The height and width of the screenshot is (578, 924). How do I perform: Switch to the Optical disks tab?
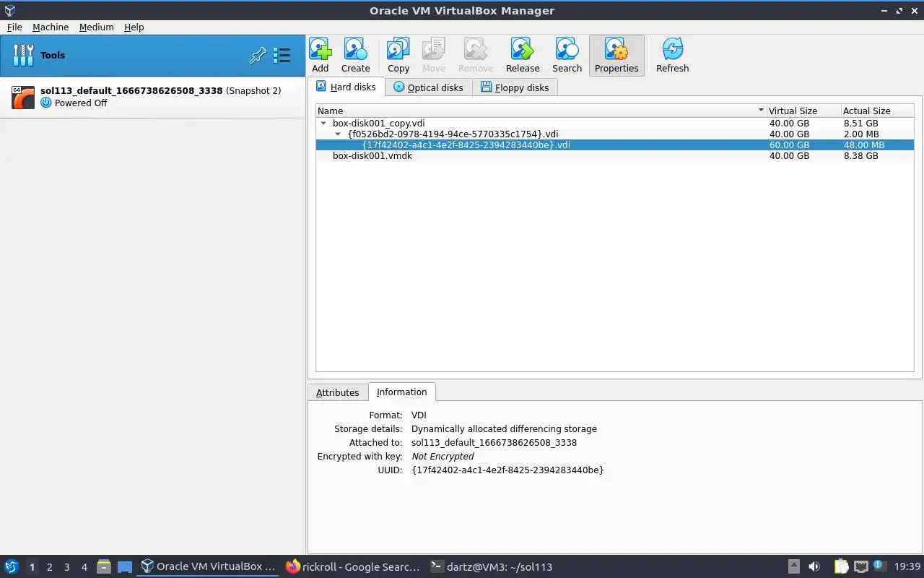pos(428,87)
